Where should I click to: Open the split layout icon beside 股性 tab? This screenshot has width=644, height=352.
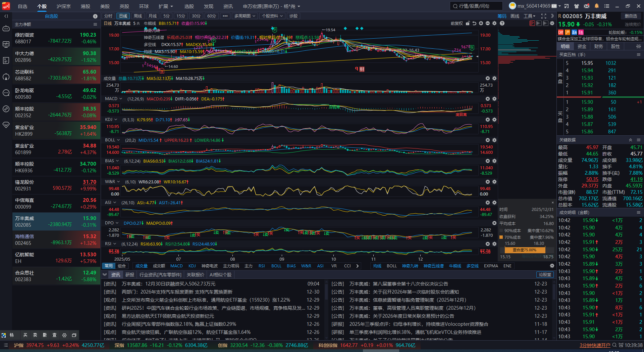pyautogui.click(x=639, y=46)
